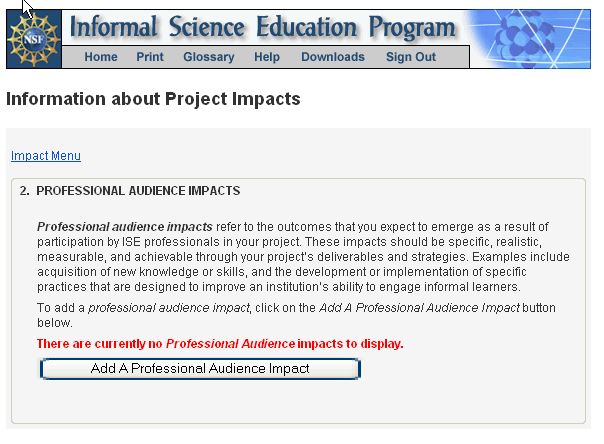This screenshot has height=444, width=604.
Task: Select Print in the navigation bar
Action: (x=150, y=57)
